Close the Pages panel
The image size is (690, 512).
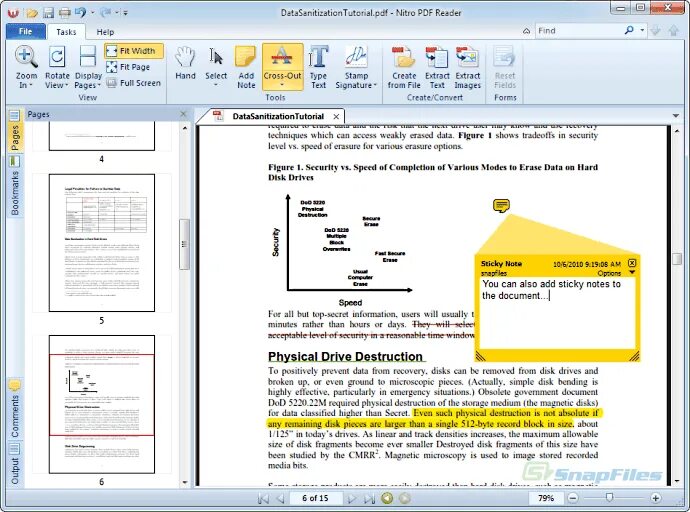pyautogui.click(x=184, y=114)
